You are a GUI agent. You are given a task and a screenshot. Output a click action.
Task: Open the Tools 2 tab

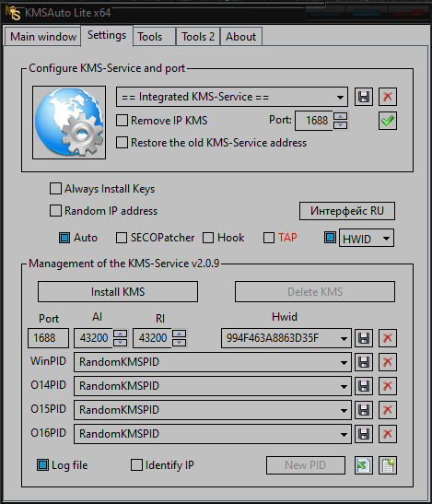click(198, 37)
